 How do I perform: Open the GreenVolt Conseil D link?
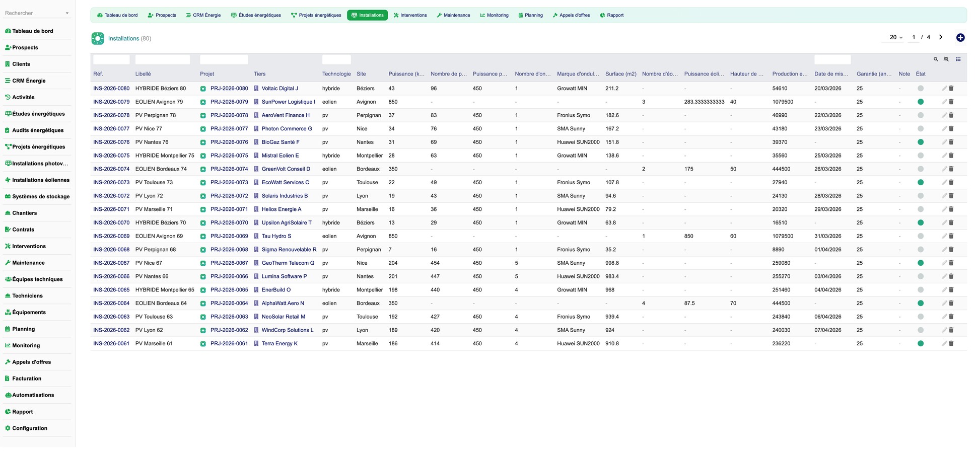click(x=286, y=169)
